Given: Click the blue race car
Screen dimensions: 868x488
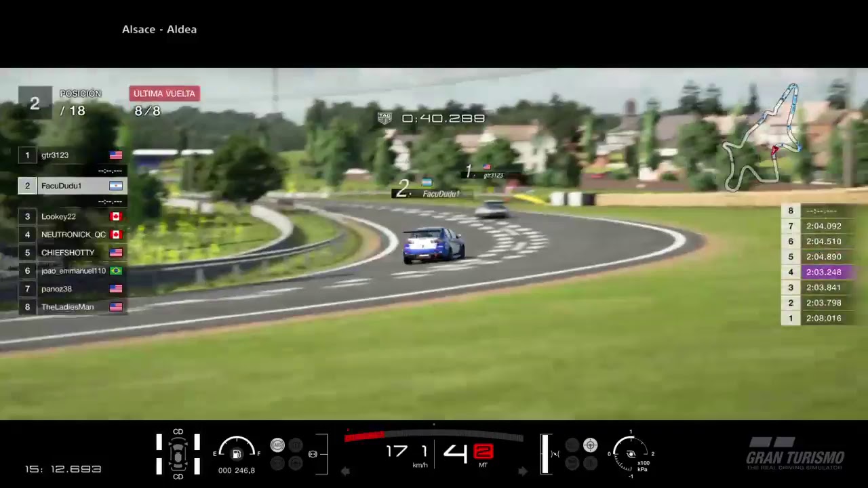Looking at the screenshot, I should pyautogui.click(x=433, y=245).
